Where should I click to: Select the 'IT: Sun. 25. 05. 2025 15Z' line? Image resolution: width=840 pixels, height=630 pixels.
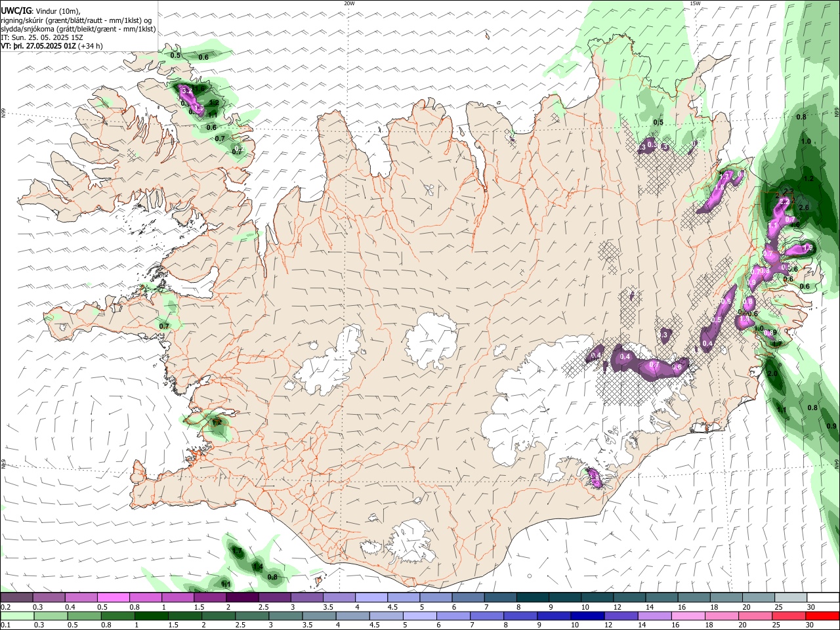tap(42, 37)
